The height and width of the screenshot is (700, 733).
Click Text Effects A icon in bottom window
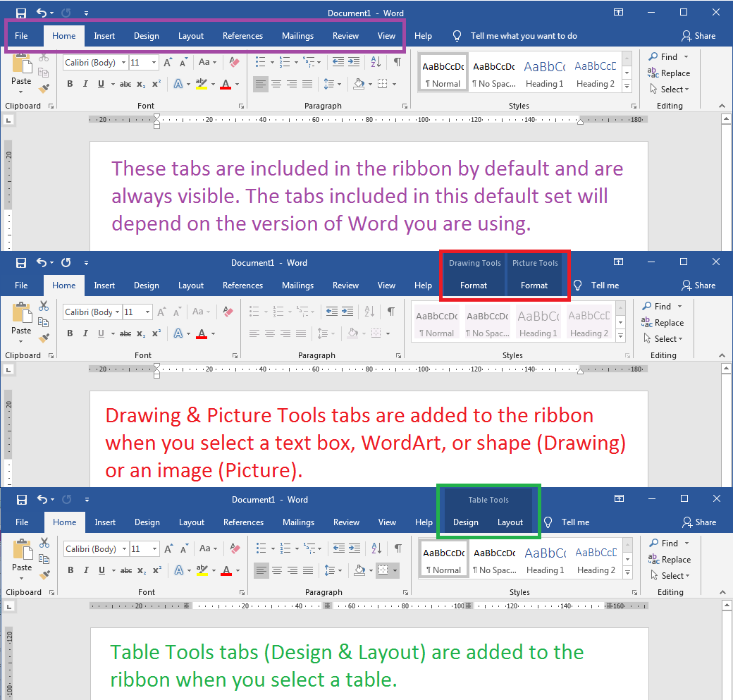[x=178, y=570]
